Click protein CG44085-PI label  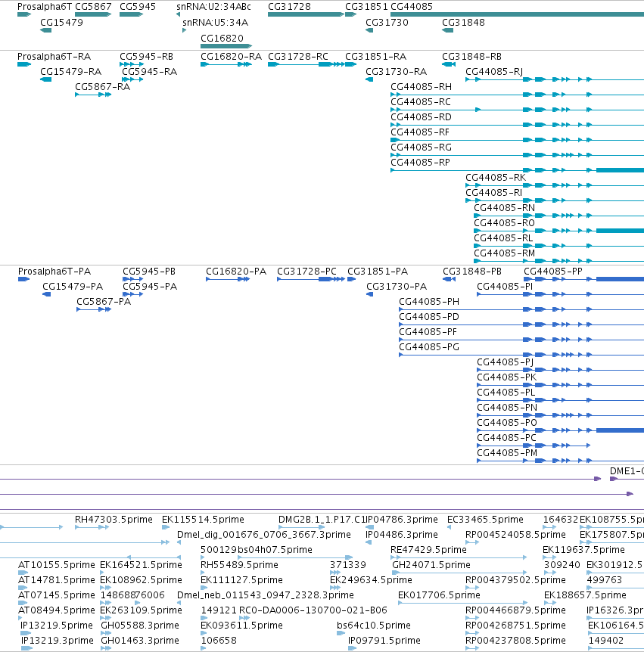click(x=505, y=287)
